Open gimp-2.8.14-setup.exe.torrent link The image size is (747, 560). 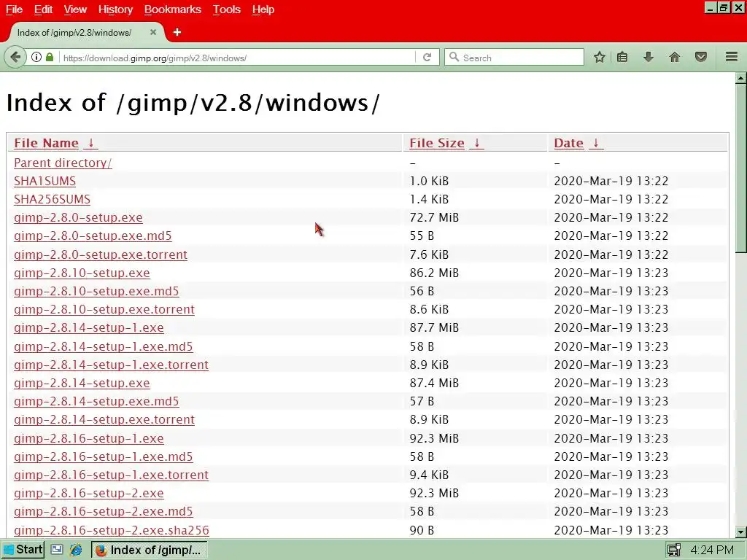click(x=104, y=419)
